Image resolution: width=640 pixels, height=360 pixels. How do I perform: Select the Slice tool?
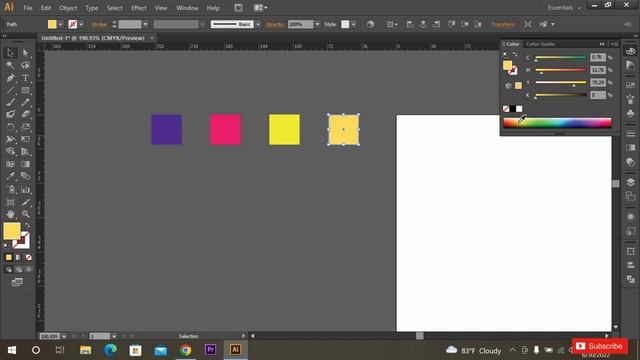(25, 202)
